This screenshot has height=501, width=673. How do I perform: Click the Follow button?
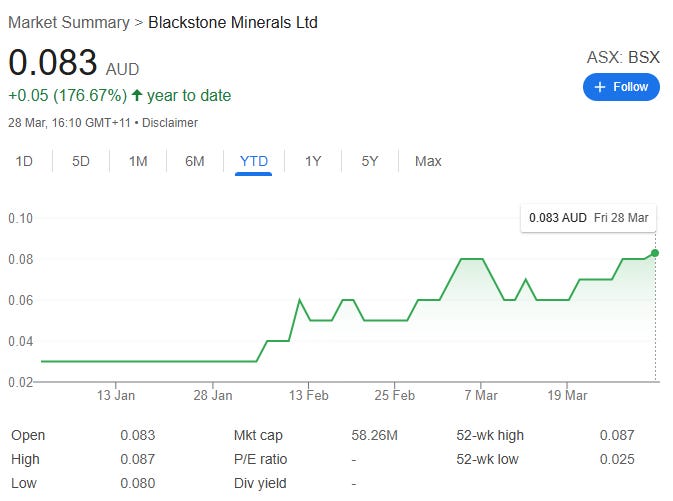pyautogui.click(x=621, y=87)
